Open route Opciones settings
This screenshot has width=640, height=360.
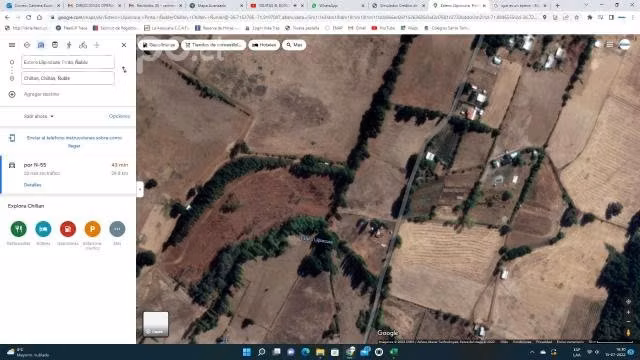(x=119, y=116)
